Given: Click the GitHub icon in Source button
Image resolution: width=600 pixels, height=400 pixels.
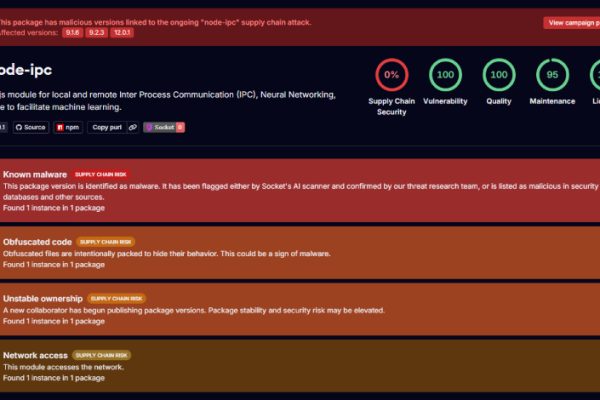Looking at the screenshot, I should click(x=19, y=127).
